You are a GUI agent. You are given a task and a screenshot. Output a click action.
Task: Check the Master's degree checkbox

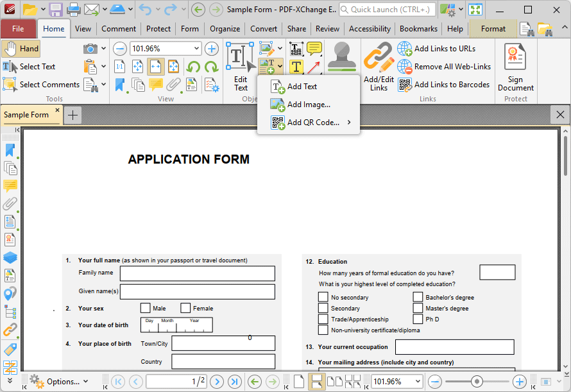coord(418,308)
